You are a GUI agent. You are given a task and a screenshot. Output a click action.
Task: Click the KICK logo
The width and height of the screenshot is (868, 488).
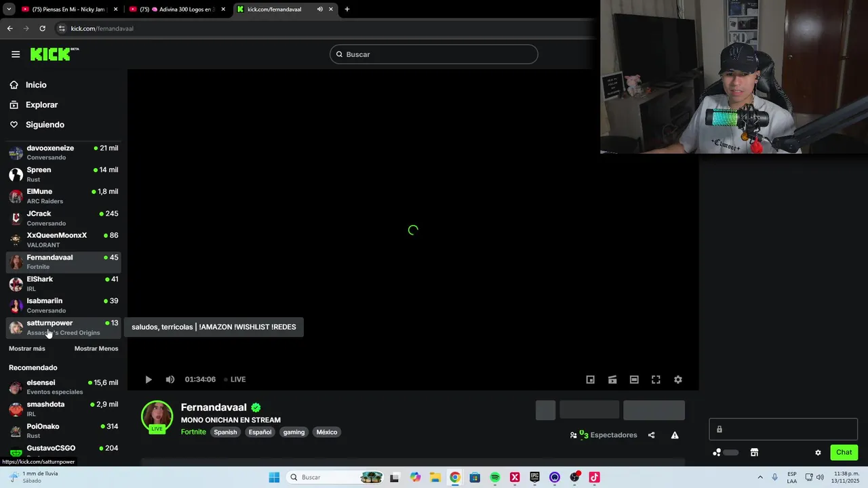click(54, 54)
